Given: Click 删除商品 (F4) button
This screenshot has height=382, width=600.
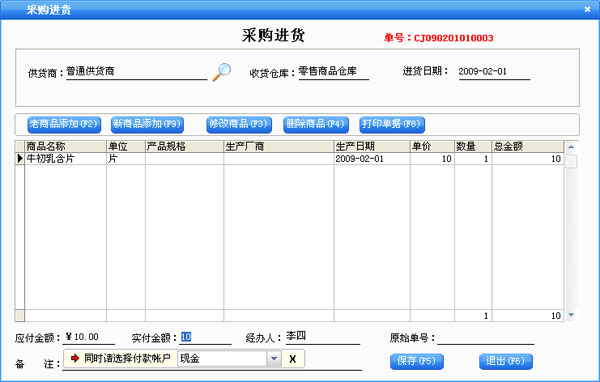Looking at the screenshot, I should pos(316,125).
